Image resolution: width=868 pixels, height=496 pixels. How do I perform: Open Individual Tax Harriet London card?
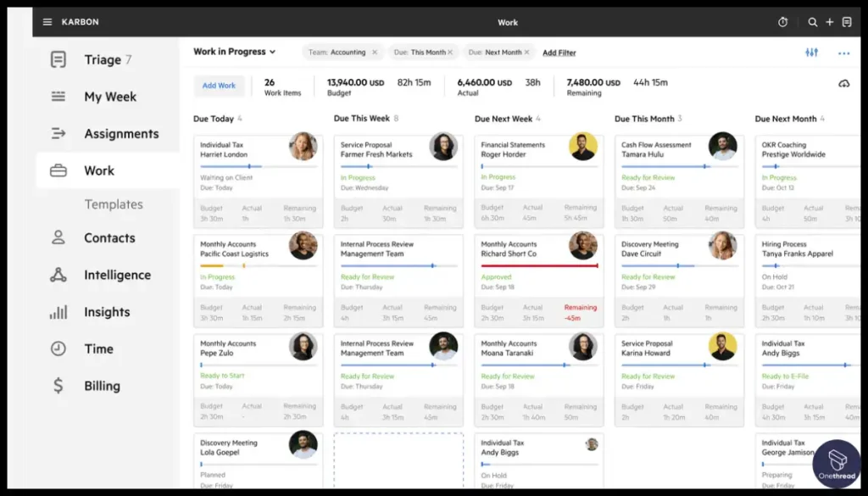tap(259, 181)
